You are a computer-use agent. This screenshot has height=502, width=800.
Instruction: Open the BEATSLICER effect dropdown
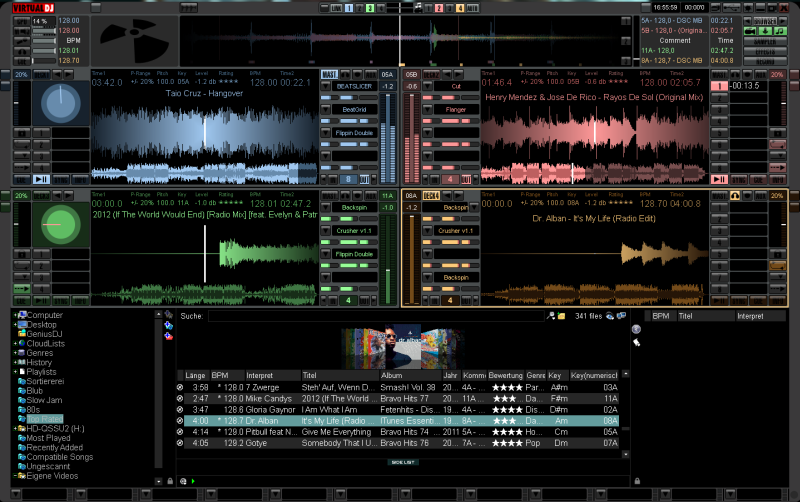pos(326,87)
